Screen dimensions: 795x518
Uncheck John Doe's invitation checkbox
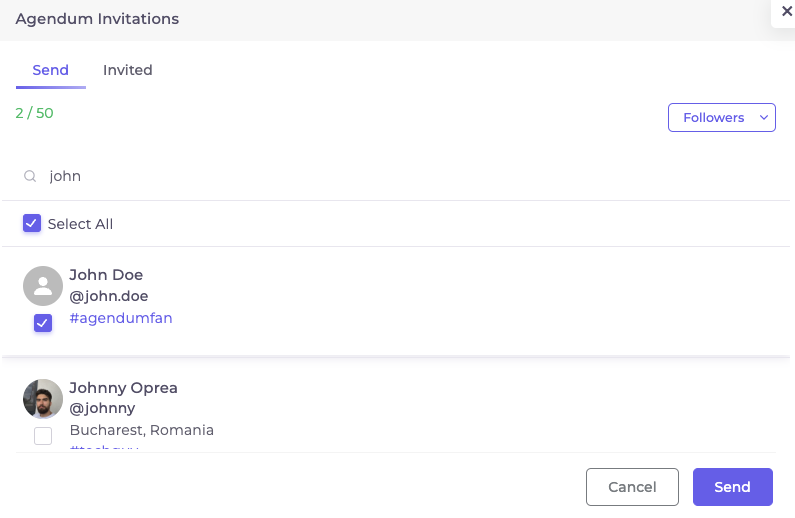(x=43, y=322)
